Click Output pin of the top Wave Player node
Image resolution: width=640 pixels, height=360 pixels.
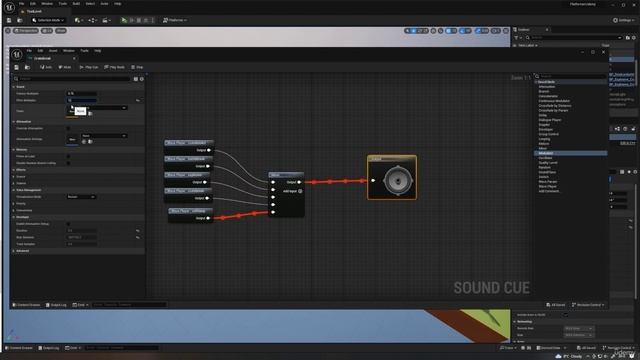pyautogui.click(x=209, y=150)
